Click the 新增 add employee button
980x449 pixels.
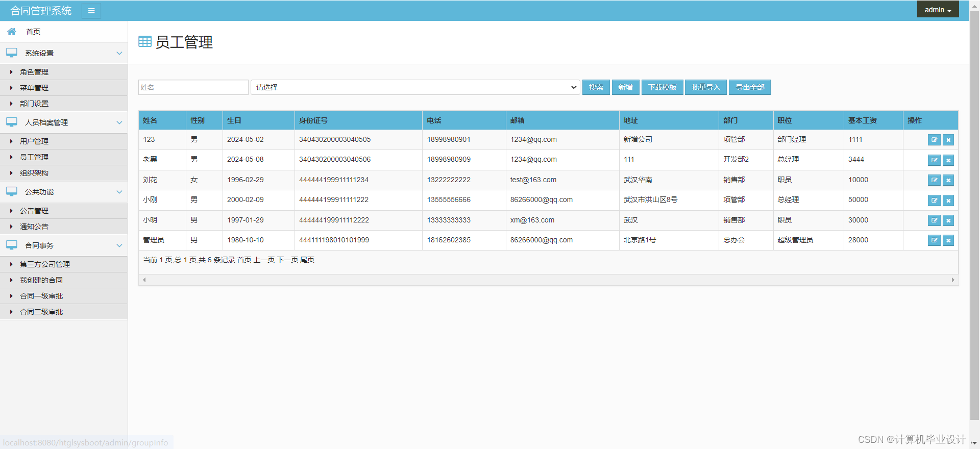pos(625,87)
